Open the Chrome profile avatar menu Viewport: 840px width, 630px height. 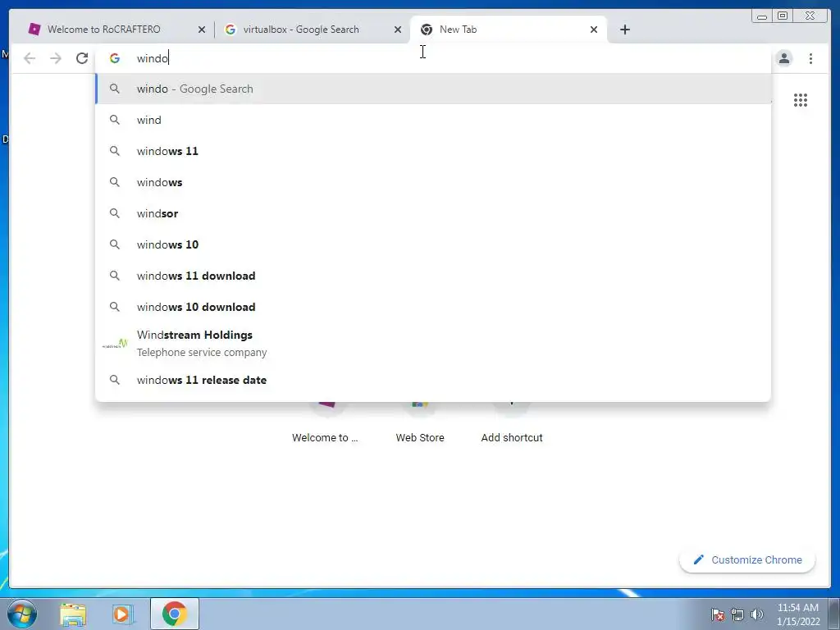[x=784, y=58]
